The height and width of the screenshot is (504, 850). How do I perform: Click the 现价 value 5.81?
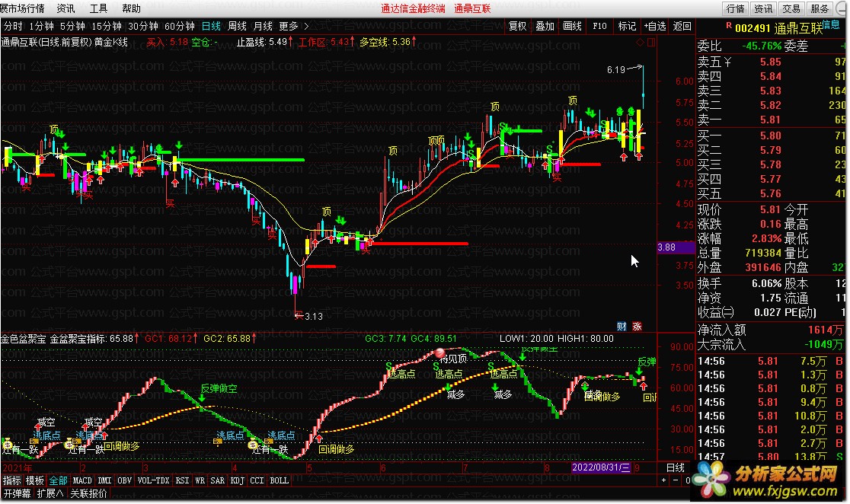pyautogui.click(x=770, y=209)
